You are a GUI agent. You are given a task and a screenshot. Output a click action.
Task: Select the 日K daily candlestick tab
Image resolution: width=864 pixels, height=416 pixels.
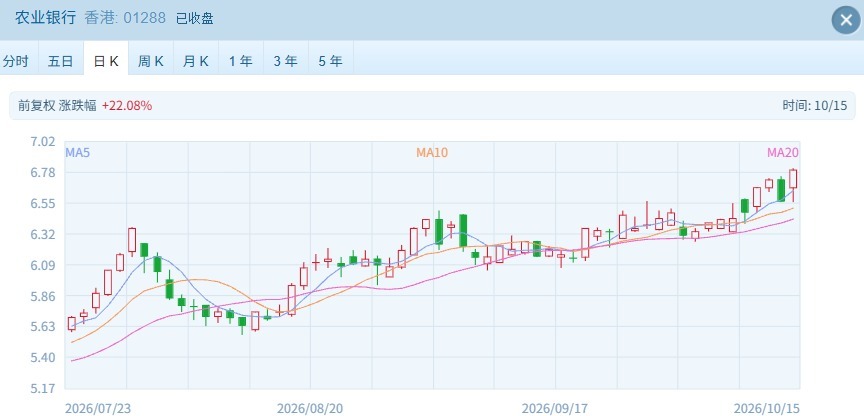point(106,61)
